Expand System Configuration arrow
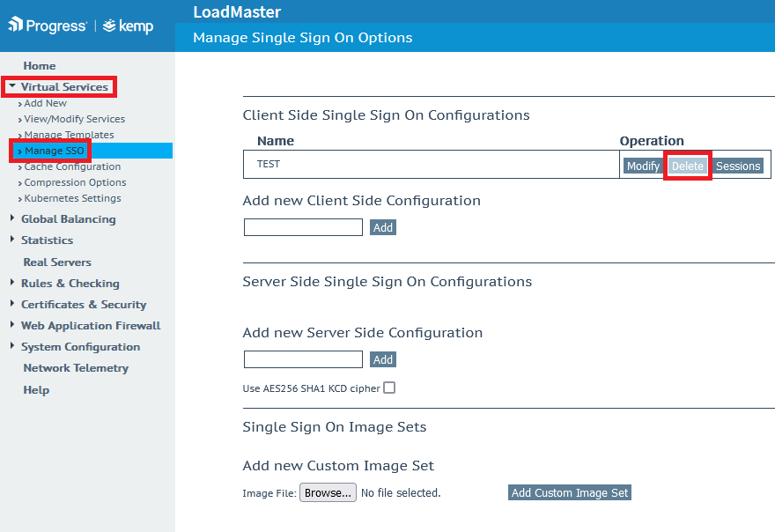The height and width of the screenshot is (532, 775). (x=12, y=346)
